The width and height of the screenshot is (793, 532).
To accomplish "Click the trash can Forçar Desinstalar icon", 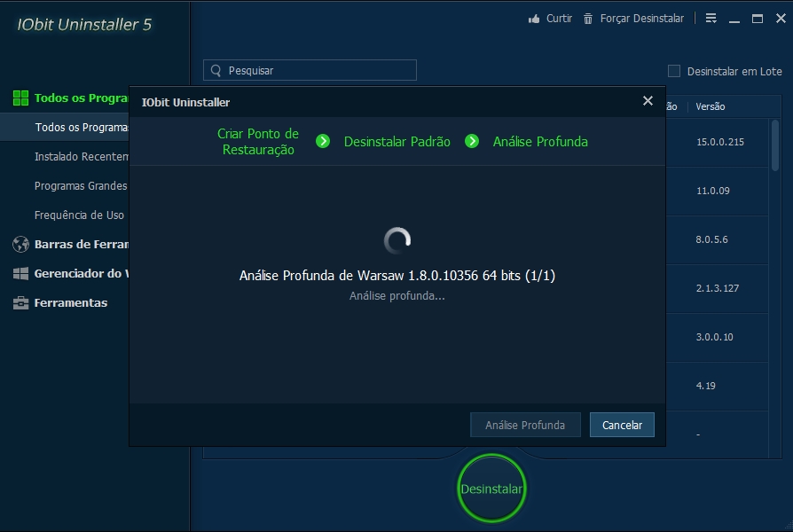I will 588,19.
